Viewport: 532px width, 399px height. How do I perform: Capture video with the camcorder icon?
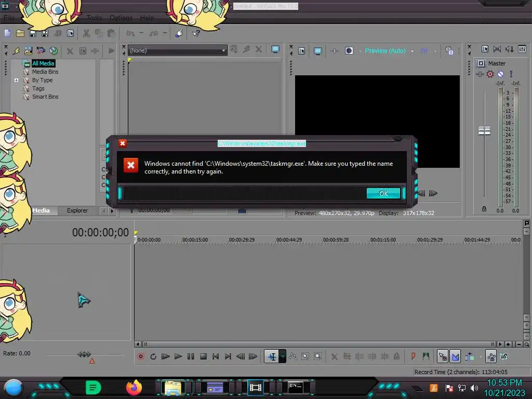[41, 51]
